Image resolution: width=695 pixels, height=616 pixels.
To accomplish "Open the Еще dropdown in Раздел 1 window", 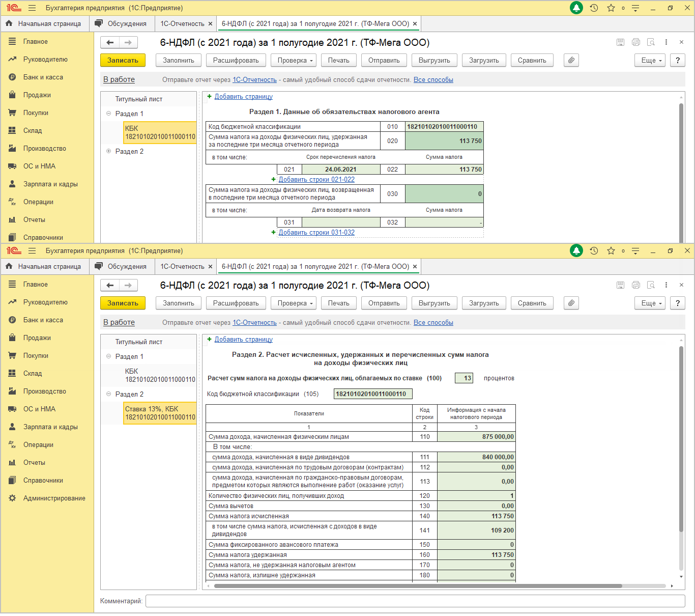I will (650, 60).
